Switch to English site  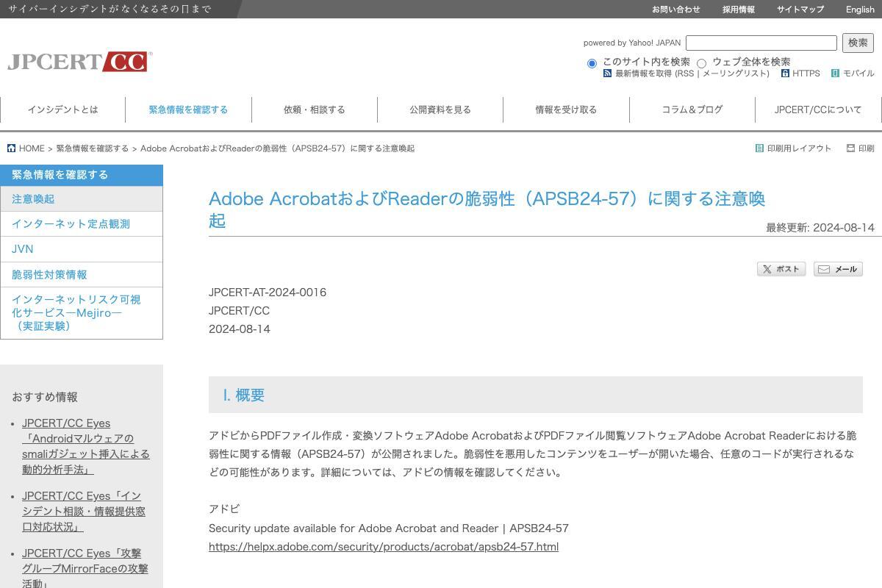(x=860, y=10)
